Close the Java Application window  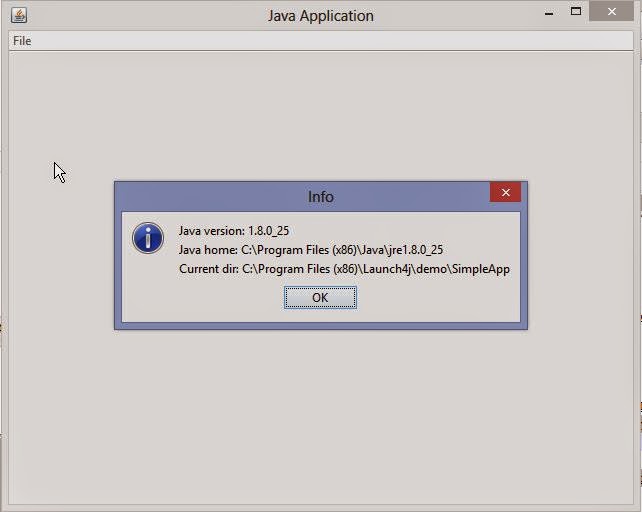[x=612, y=11]
